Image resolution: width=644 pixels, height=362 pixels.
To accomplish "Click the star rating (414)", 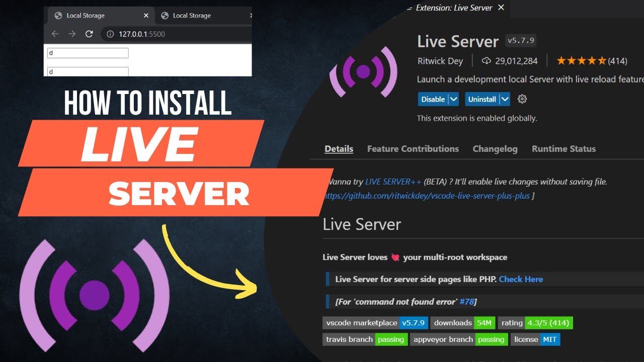I will point(592,61).
